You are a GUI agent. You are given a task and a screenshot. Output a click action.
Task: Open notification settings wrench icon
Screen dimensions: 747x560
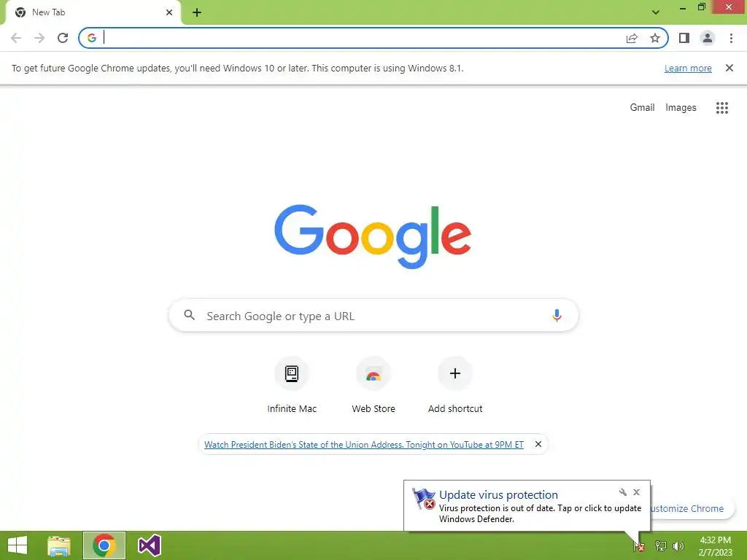(623, 492)
